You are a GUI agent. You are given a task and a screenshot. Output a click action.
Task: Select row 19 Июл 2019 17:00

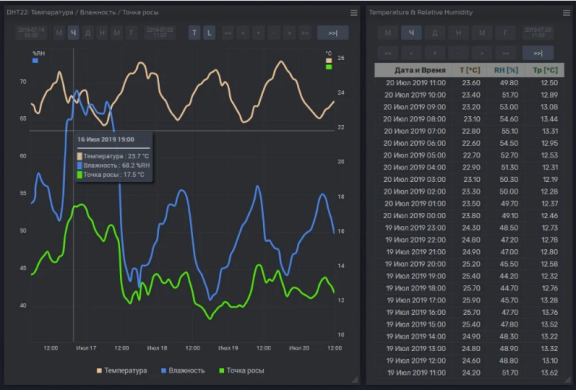click(x=469, y=300)
